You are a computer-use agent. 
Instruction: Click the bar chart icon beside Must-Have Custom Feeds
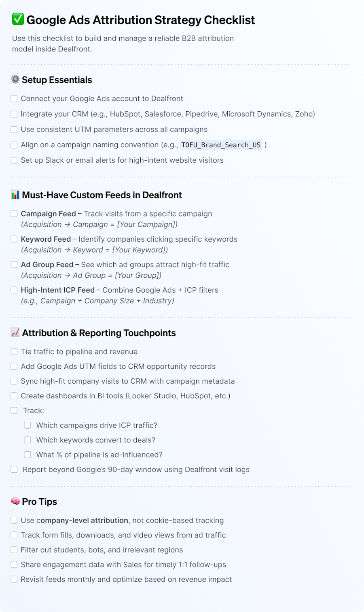click(x=14, y=195)
